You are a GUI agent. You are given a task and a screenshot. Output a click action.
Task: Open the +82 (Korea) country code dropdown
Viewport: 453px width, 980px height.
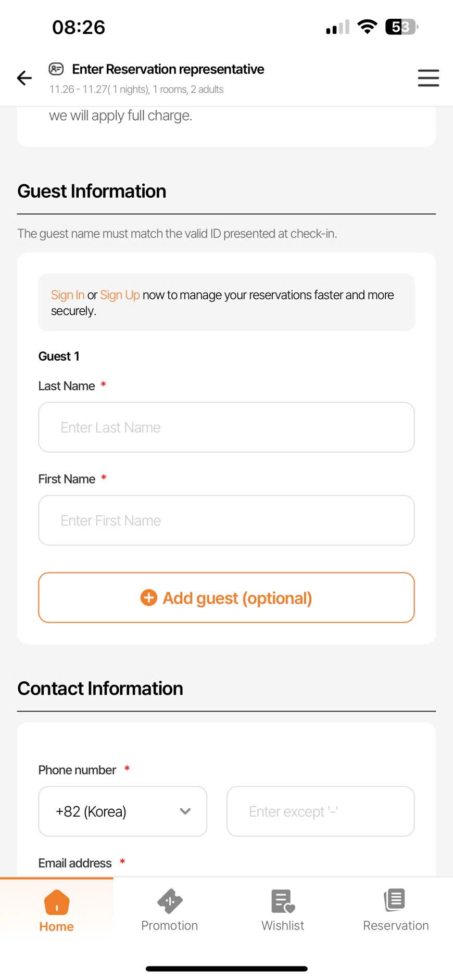tap(122, 811)
